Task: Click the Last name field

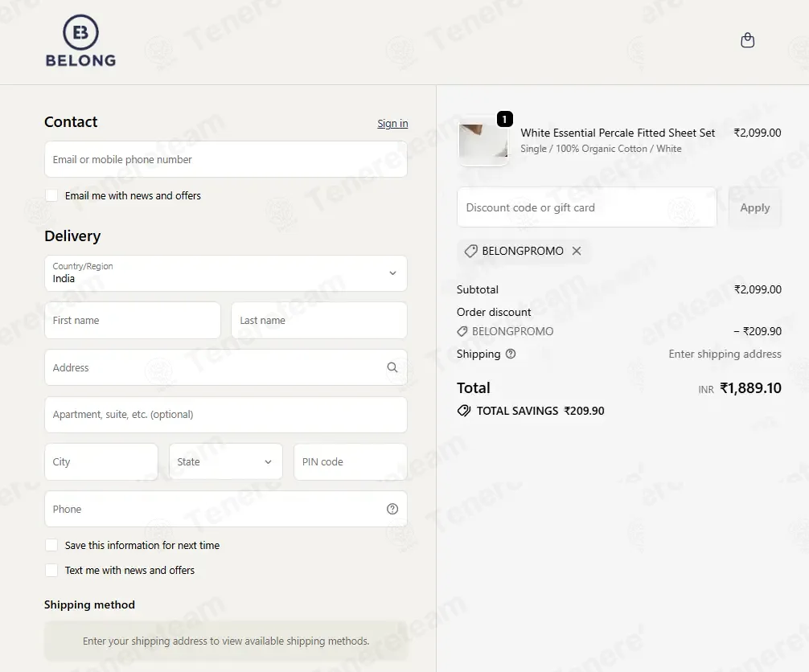Action: 318,320
